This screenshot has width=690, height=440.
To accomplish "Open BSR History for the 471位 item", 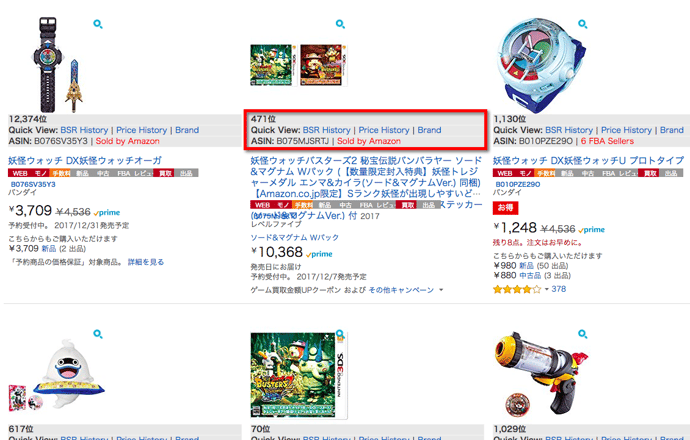I will pos(327,130).
